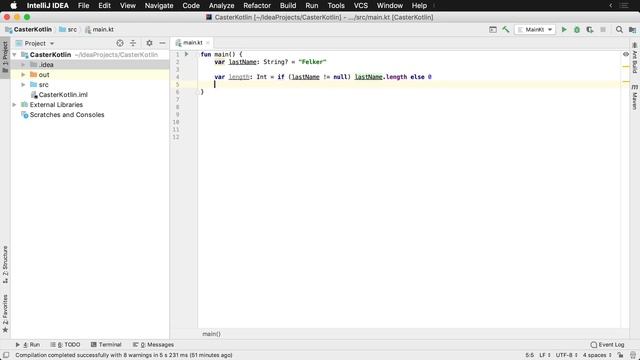The height and width of the screenshot is (360, 640).
Task: Click src in the navigation breadcrumb
Action: (x=68, y=29)
